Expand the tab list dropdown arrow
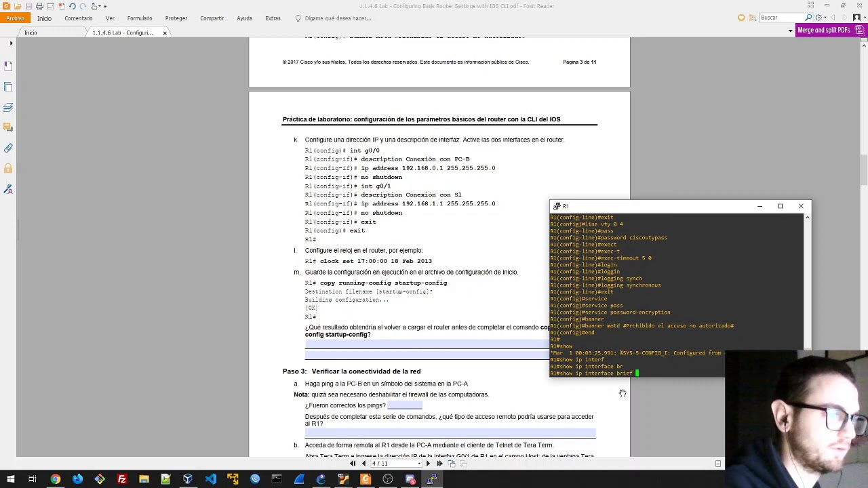This screenshot has height=488, width=868. pyautogui.click(x=790, y=31)
